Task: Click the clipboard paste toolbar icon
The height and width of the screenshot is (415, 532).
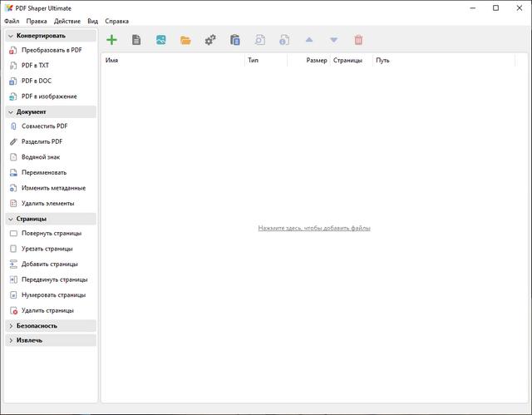Action: [x=235, y=40]
